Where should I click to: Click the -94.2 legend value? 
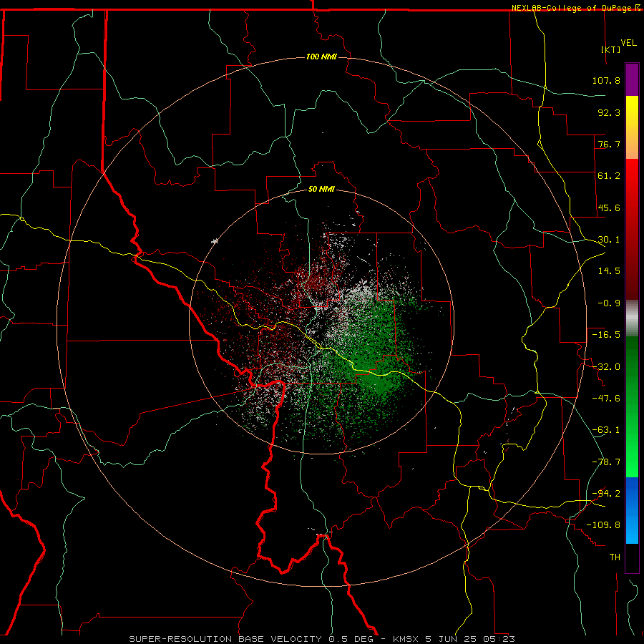(x=606, y=494)
